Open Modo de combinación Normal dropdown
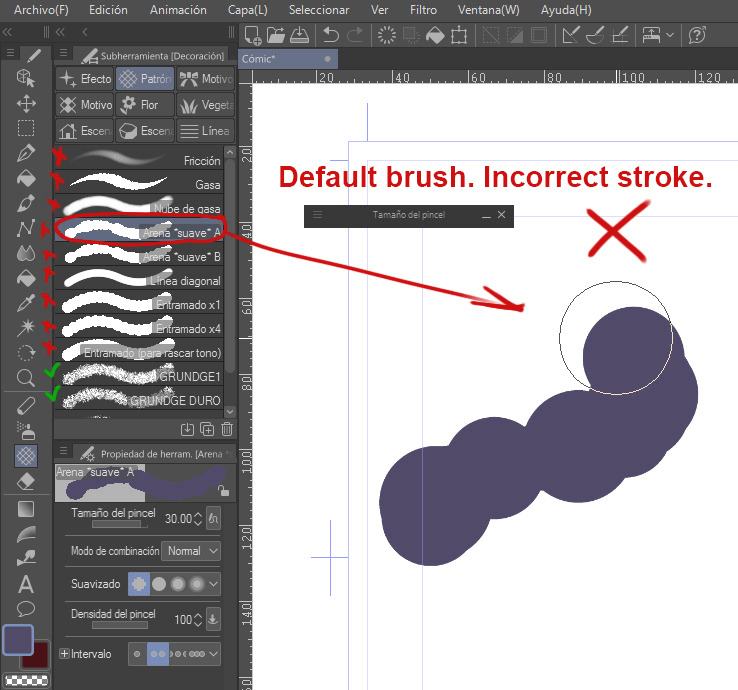Screen dimensions: 738x690 coord(191,551)
